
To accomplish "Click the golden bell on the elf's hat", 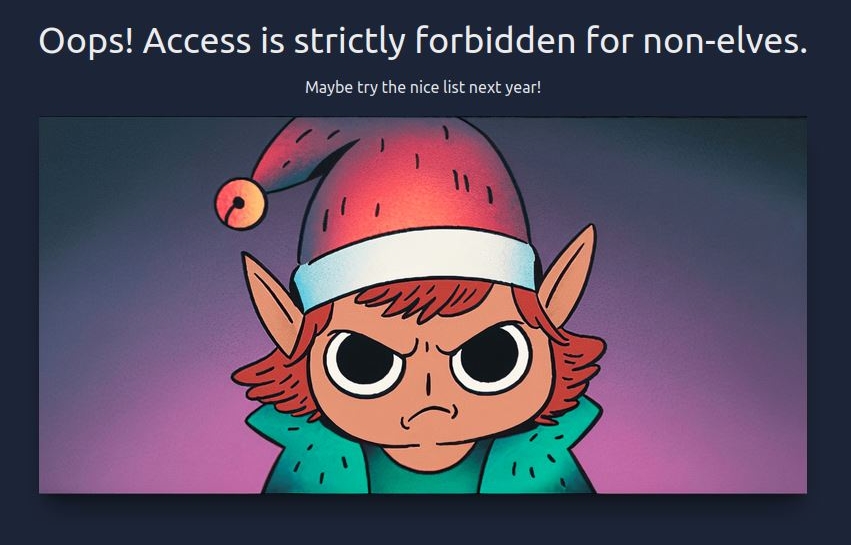I will click(240, 204).
